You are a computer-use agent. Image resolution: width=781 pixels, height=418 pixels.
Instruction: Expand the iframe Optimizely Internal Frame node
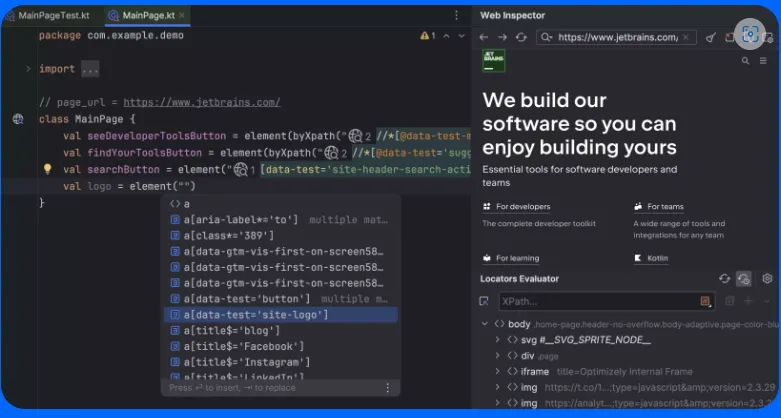[x=497, y=372]
